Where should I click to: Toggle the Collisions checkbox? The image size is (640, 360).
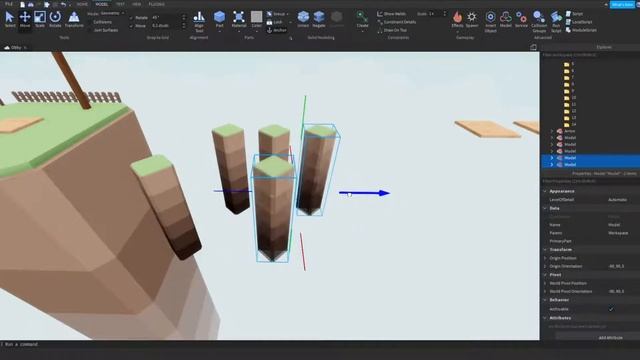point(90,22)
